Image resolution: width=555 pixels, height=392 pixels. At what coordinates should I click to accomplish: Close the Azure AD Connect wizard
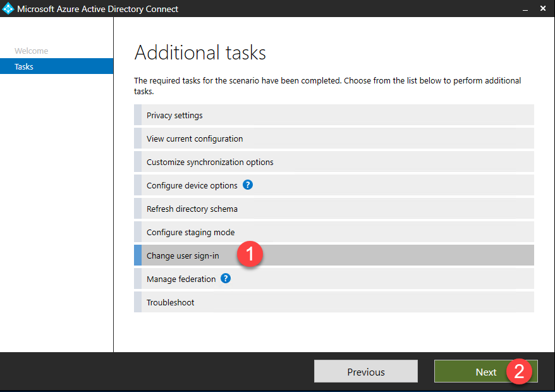[x=544, y=9]
